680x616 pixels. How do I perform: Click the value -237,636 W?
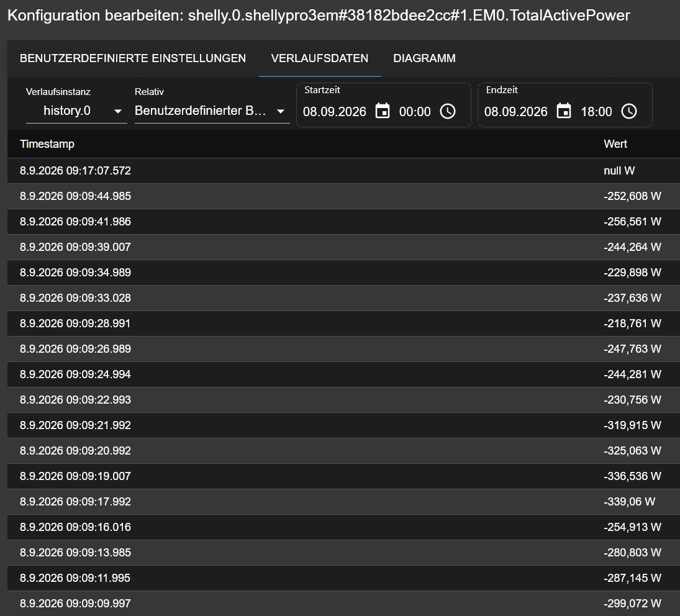pyautogui.click(x=632, y=298)
